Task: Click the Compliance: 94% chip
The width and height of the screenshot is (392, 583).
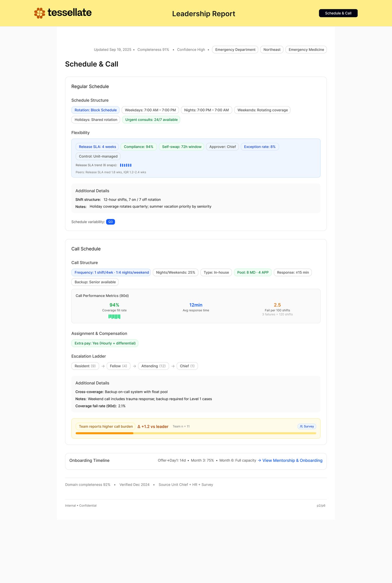Action: (138, 147)
